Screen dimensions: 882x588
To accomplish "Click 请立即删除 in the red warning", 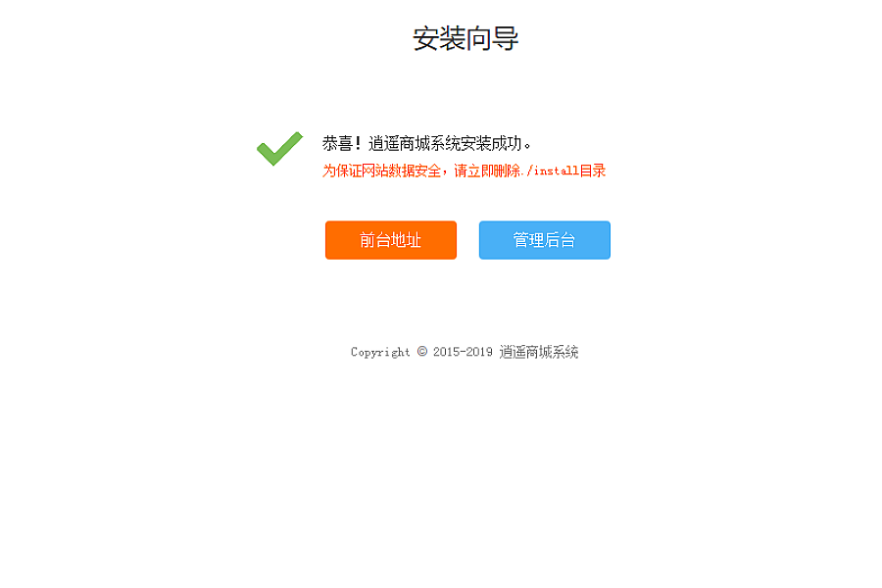I will [x=486, y=171].
